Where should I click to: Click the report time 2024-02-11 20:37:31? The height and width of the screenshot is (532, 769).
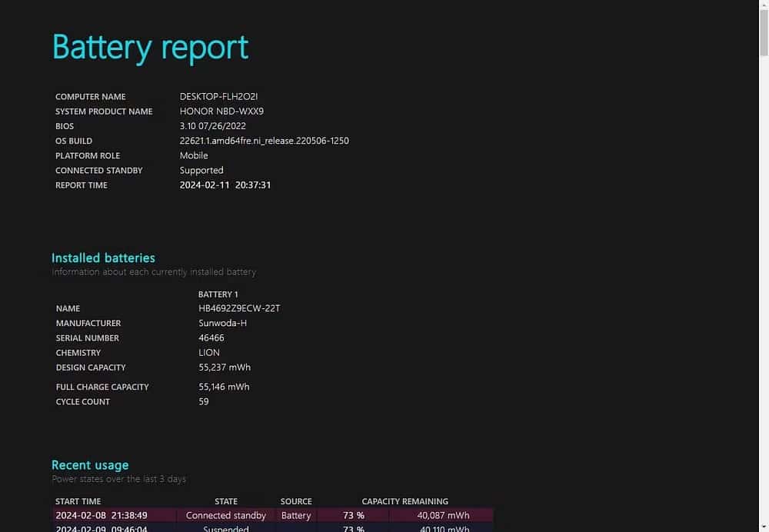[x=225, y=185]
